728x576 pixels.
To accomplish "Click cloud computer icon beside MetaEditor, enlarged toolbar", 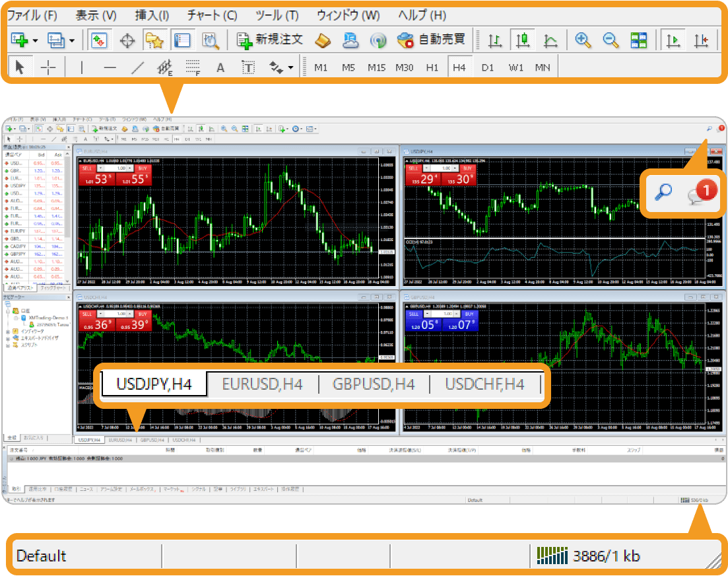I will pos(350,40).
